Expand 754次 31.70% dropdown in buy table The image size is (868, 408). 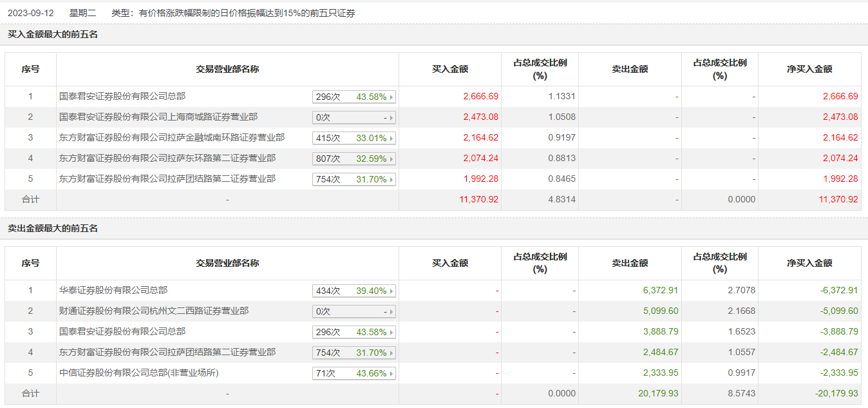tap(354, 179)
